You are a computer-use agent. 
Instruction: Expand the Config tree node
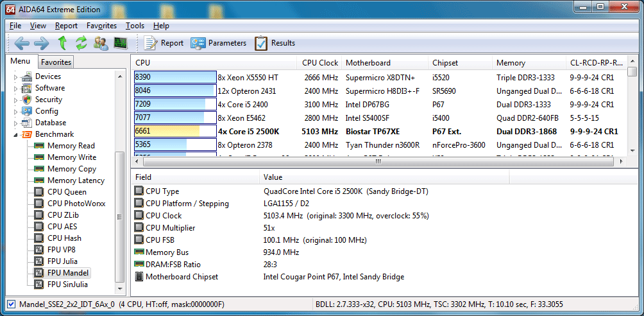(x=16, y=111)
